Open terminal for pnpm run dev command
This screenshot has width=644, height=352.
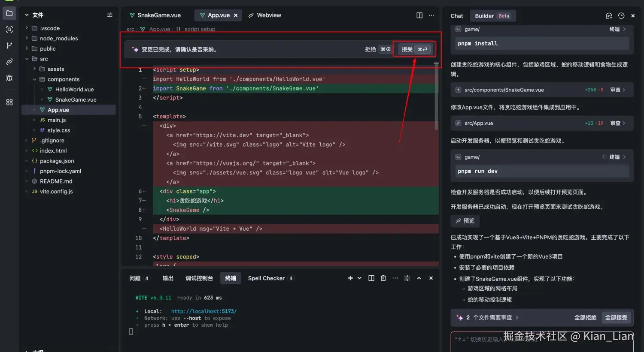point(617,157)
